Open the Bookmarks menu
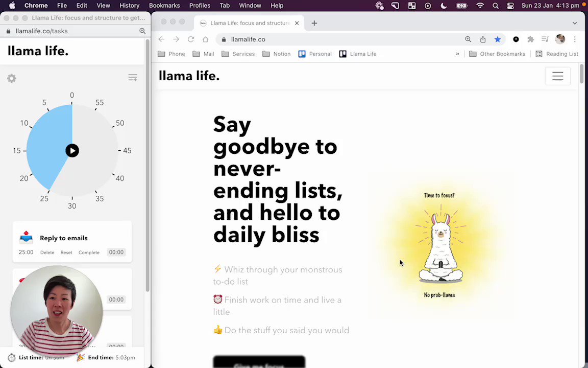This screenshot has width=588, height=368. pos(164,5)
